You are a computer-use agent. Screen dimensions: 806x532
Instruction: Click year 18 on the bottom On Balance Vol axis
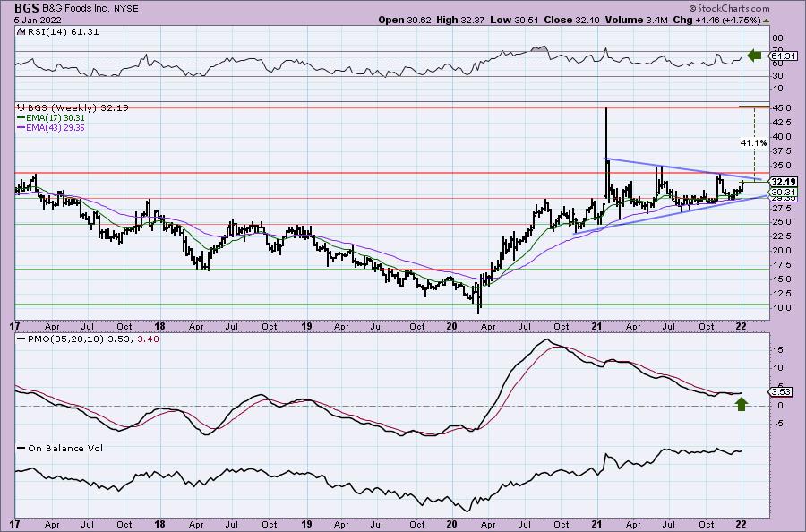point(160,524)
